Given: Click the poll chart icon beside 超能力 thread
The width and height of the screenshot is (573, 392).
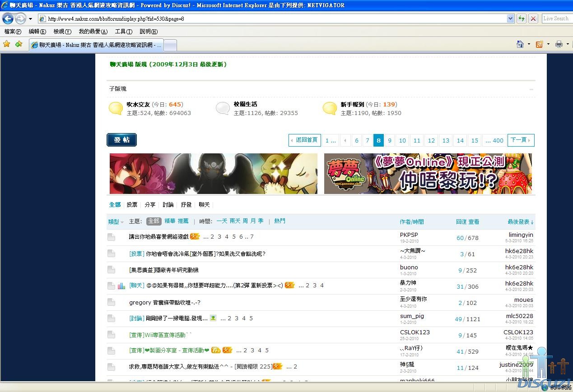Looking at the screenshot, I should [121, 286].
